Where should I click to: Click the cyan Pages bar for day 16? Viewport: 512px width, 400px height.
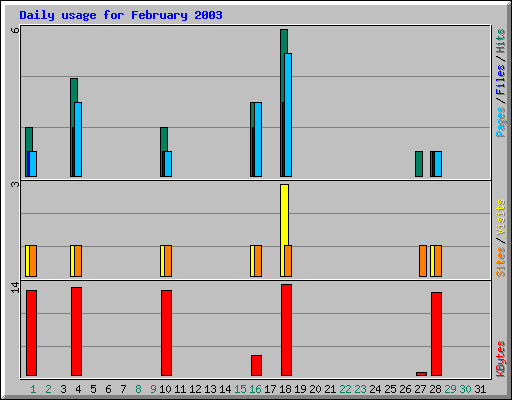pos(258,139)
